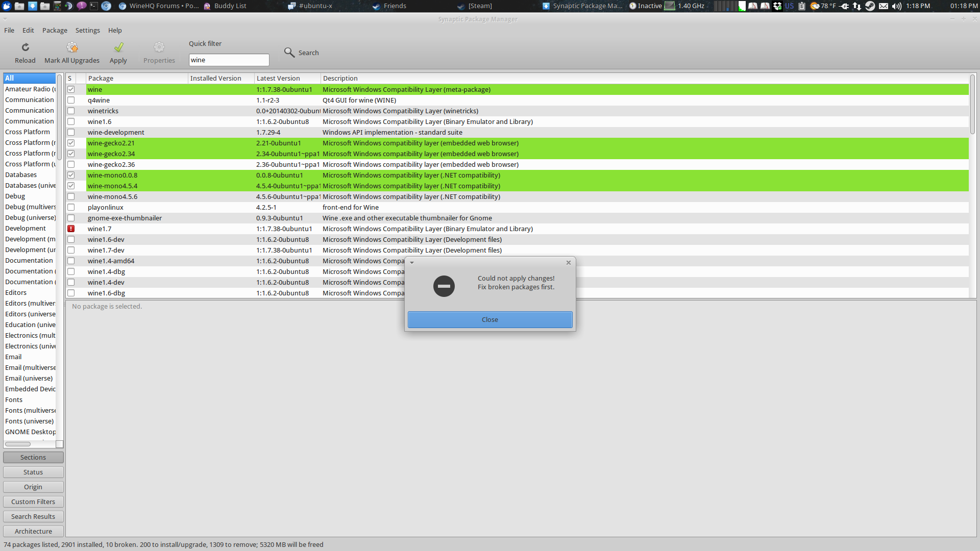The width and height of the screenshot is (980, 551).
Task: Click the download folder launcher in panel
Action: (x=32, y=6)
